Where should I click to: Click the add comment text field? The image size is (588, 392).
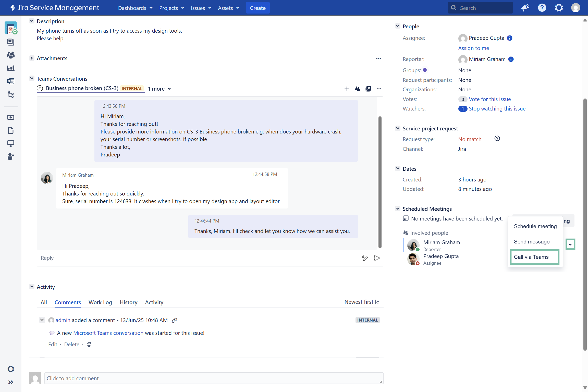(214, 378)
